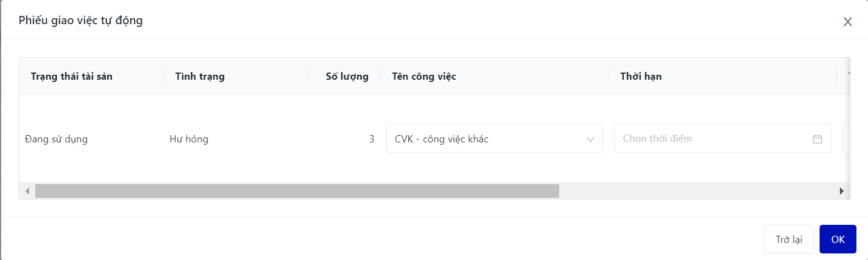Image resolution: width=868 pixels, height=260 pixels.
Task: Click the calendar icon in the date field
Action: coord(817,139)
